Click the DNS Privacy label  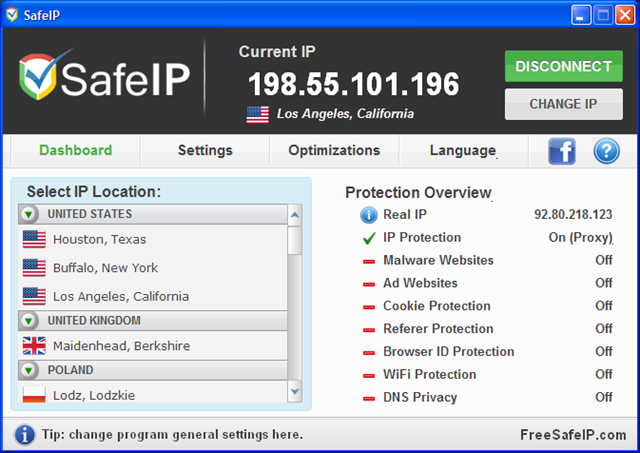420,397
